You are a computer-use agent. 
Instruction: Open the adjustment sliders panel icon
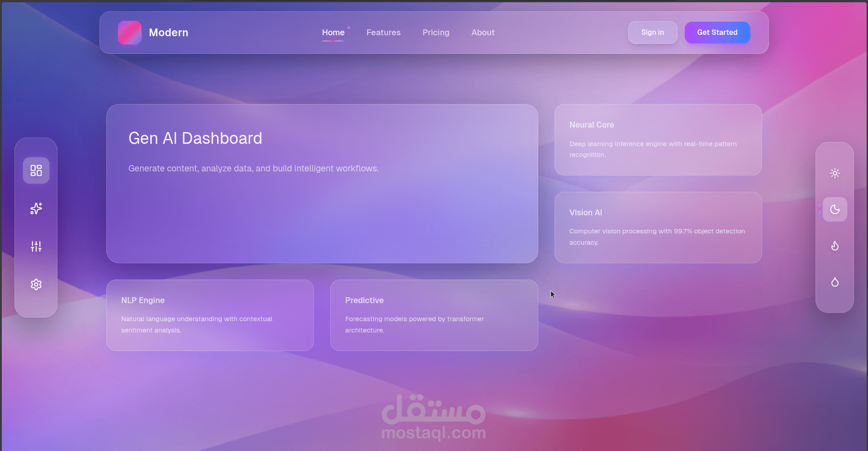[36, 247]
